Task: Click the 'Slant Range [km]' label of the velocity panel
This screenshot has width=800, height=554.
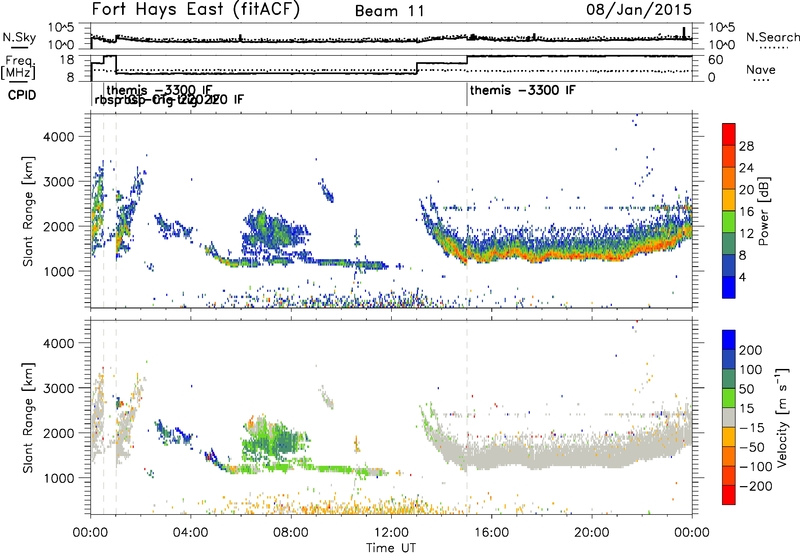Action: point(28,418)
